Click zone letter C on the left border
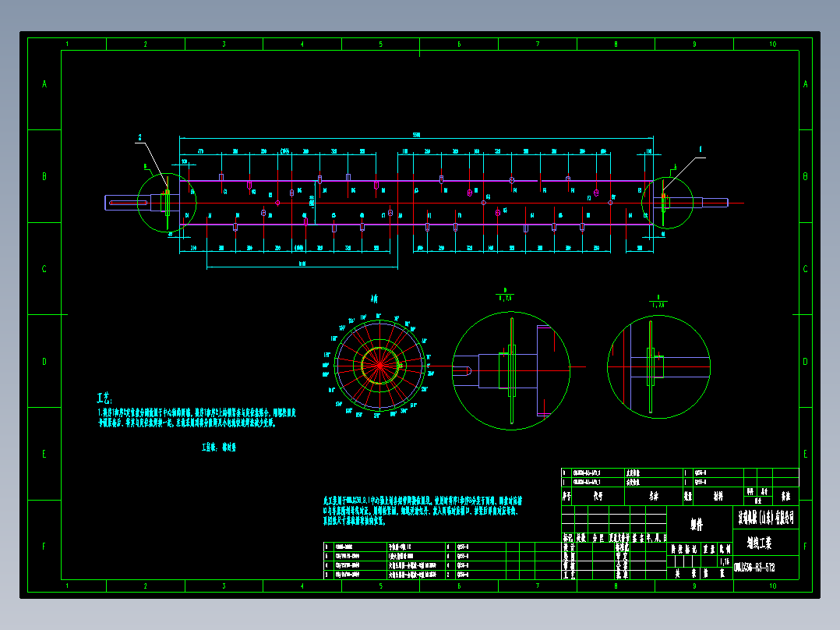 pos(44,269)
